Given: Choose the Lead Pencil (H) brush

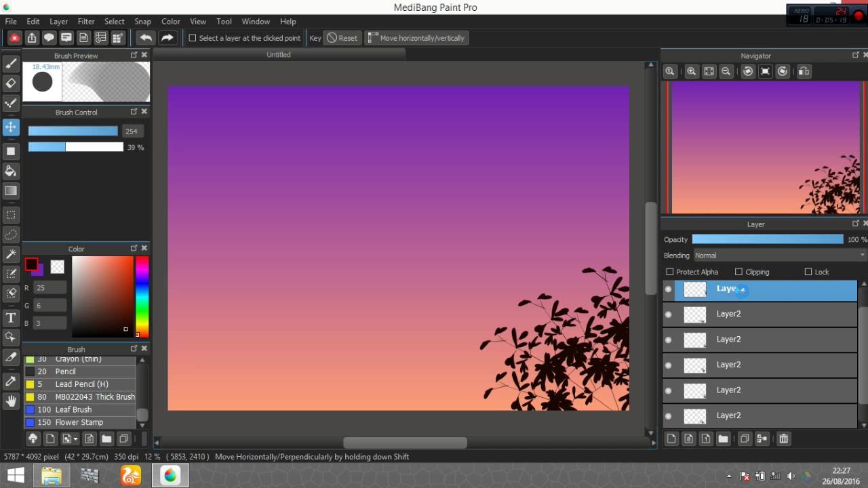Looking at the screenshot, I should pos(80,384).
